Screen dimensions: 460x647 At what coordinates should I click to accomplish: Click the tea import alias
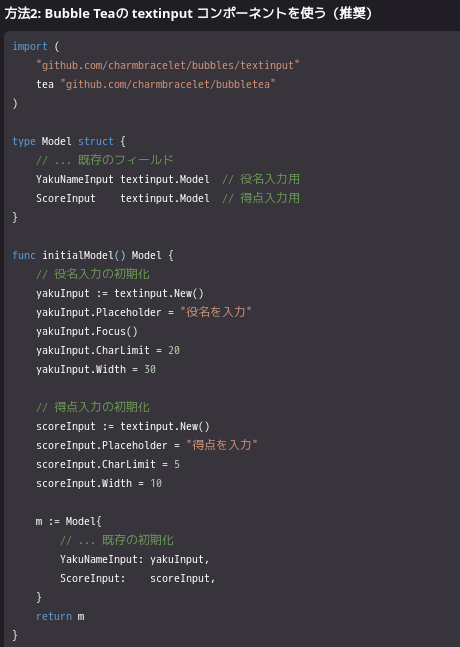(x=45, y=84)
